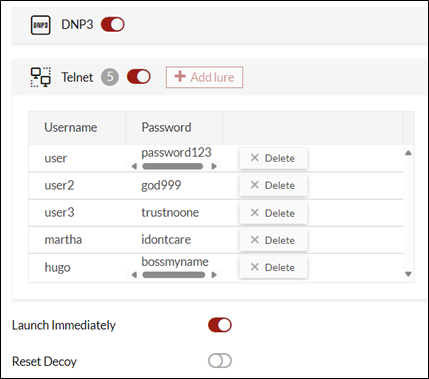This screenshot has height=379, width=429.
Task: Click the Telnet section label
Action: tap(77, 77)
